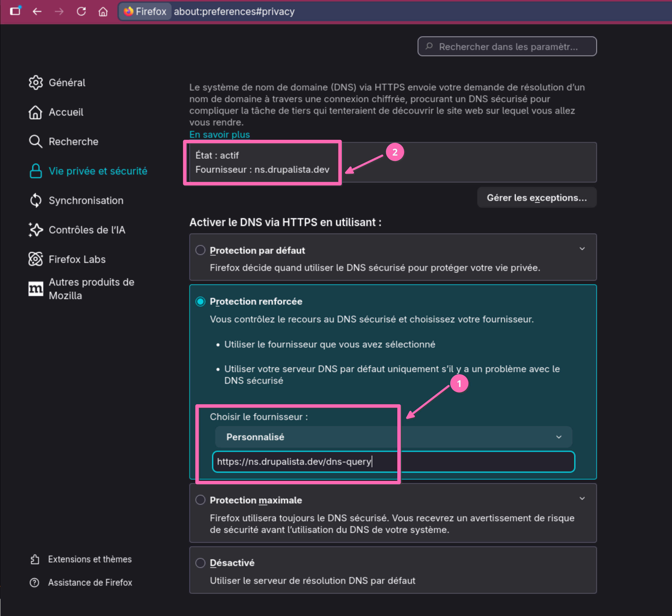Click the Recherche magnifier icon
The height and width of the screenshot is (616, 672).
(35, 141)
